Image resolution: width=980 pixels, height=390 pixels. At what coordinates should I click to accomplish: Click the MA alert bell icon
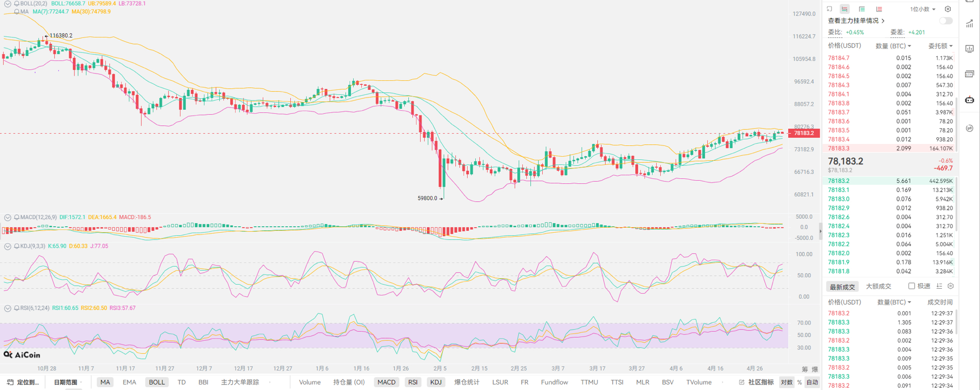(x=17, y=11)
